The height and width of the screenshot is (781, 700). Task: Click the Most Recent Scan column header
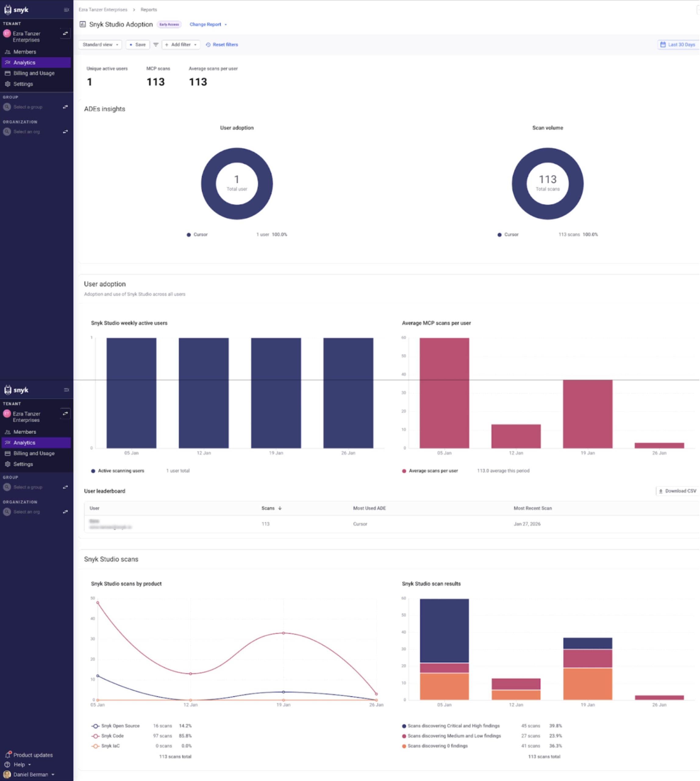point(533,508)
